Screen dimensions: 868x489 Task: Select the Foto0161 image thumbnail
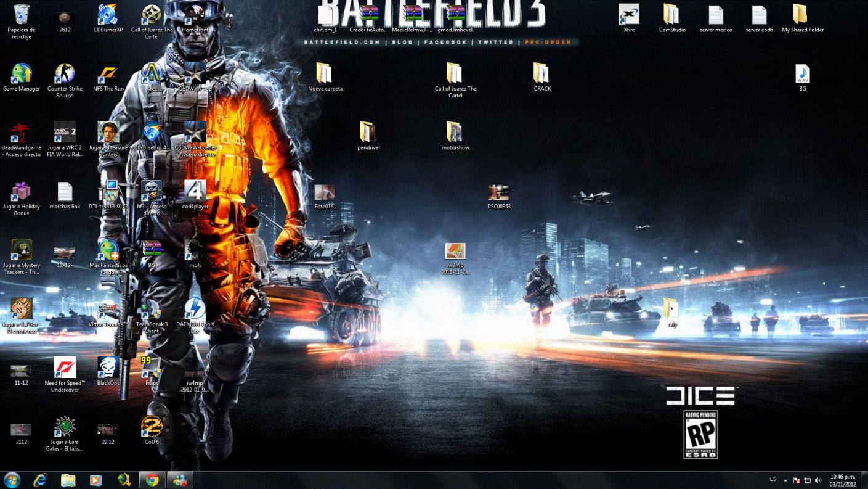325,192
